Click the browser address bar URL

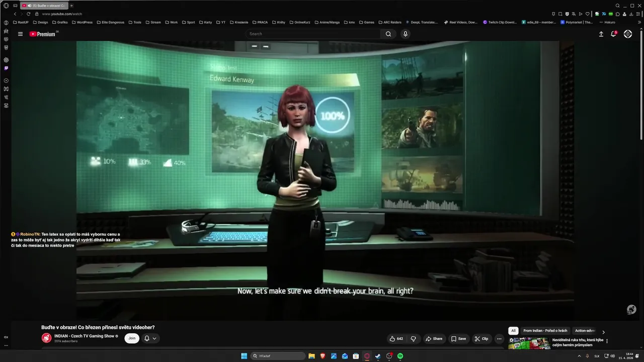[62, 14]
